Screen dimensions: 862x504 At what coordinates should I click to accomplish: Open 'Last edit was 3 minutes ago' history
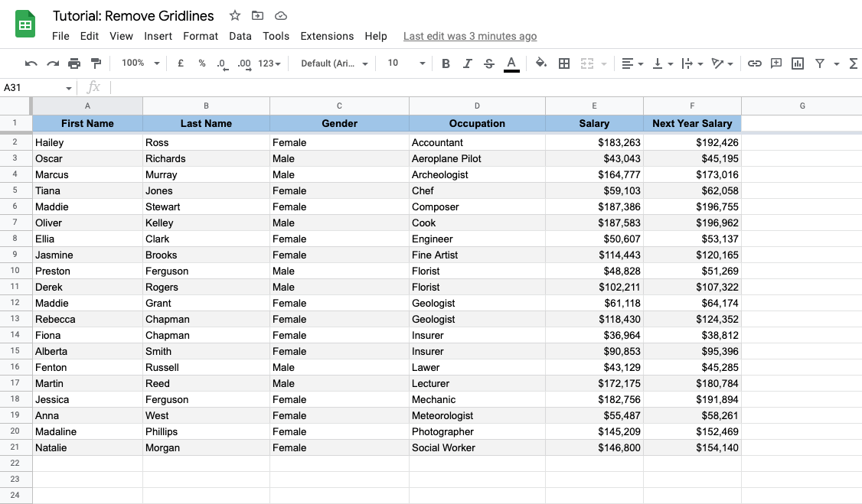(x=469, y=36)
